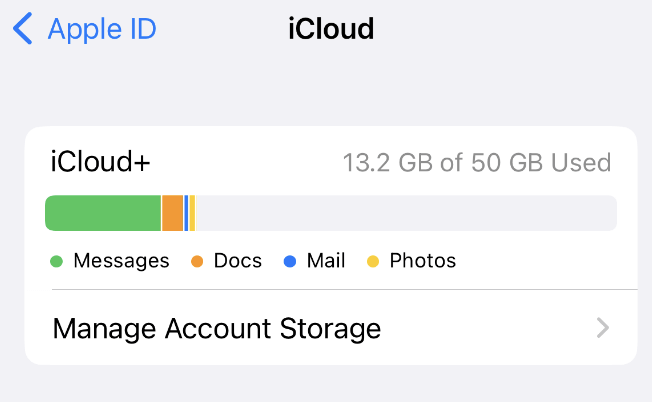This screenshot has width=652, height=402.
Task: Select the Photos legend label
Action: (422, 261)
